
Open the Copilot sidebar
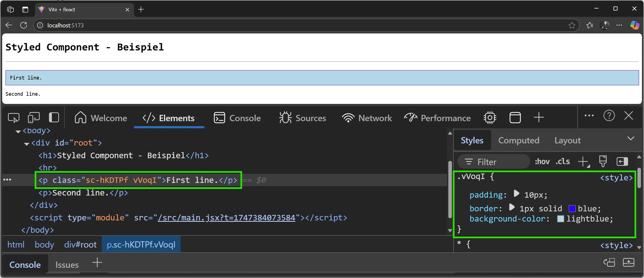635,25
